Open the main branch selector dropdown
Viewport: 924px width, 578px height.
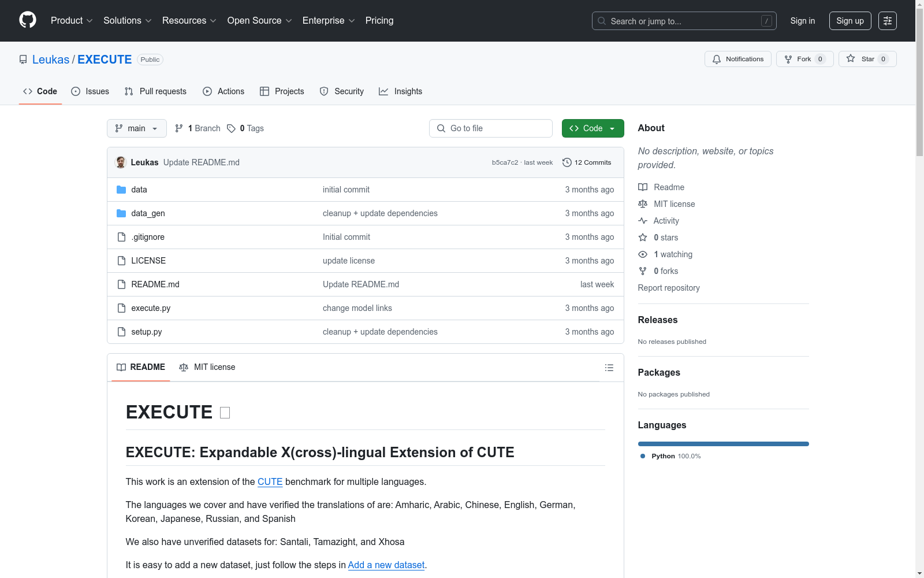click(x=137, y=128)
